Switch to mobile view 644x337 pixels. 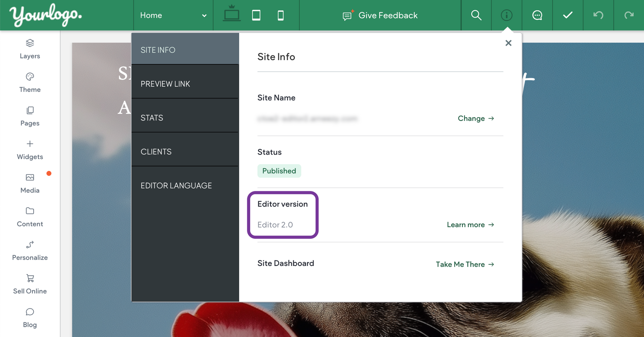(281, 15)
